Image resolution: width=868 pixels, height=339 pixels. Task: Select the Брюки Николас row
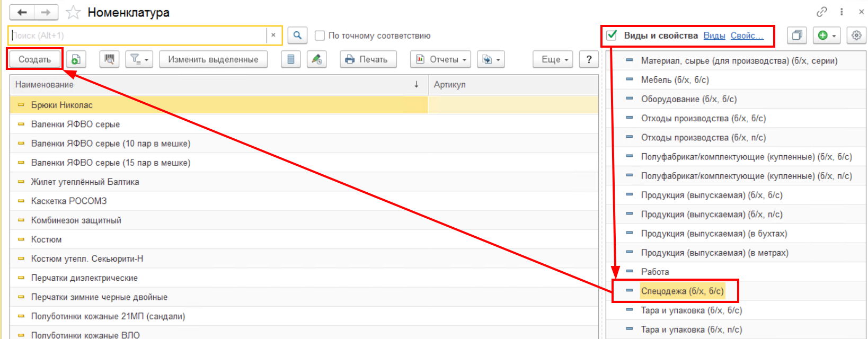304,105
